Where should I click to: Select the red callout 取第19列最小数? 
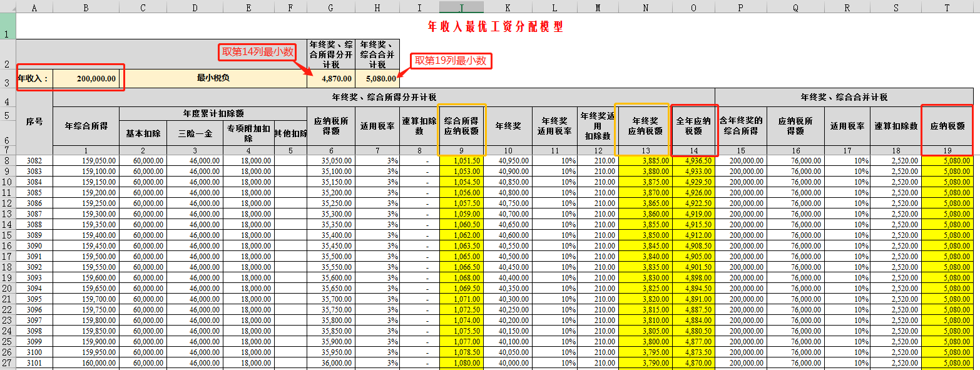click(x=450, y=61)
